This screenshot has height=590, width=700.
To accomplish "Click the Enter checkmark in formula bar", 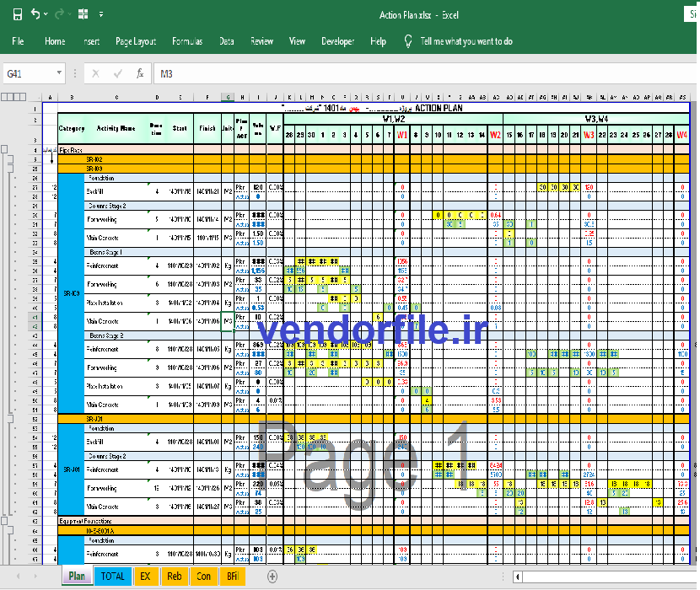I will click(118, 73).
